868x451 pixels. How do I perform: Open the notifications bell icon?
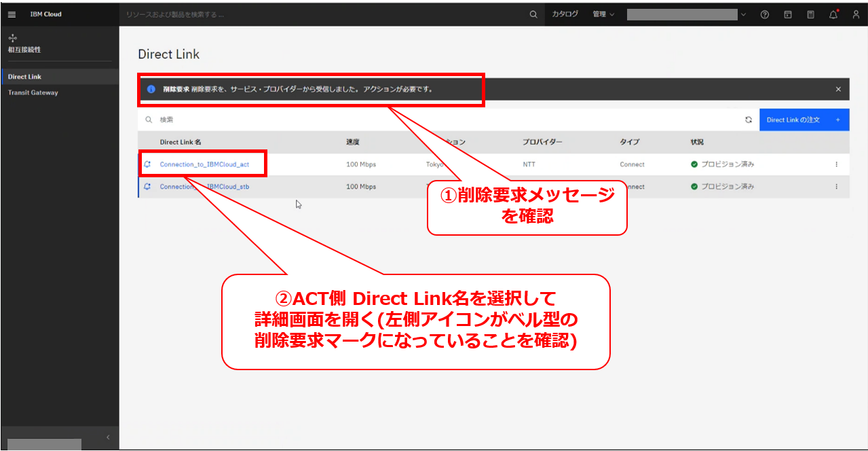tap(833, 14)
